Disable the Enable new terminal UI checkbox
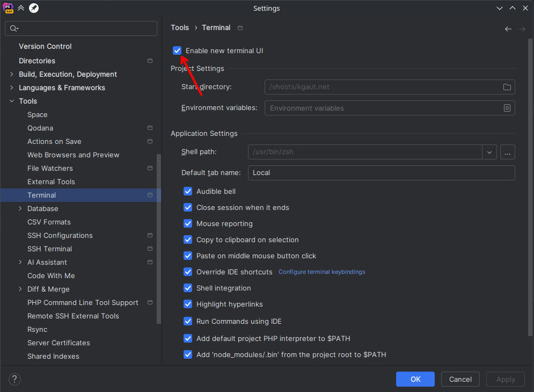This screenshot has height=392, width=534. point(177,50)
